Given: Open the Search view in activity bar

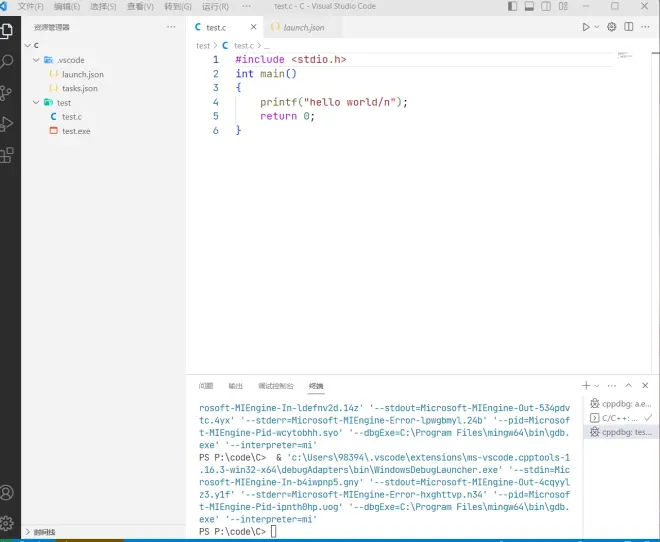Looking at the screenshot, I should (9, 62).
